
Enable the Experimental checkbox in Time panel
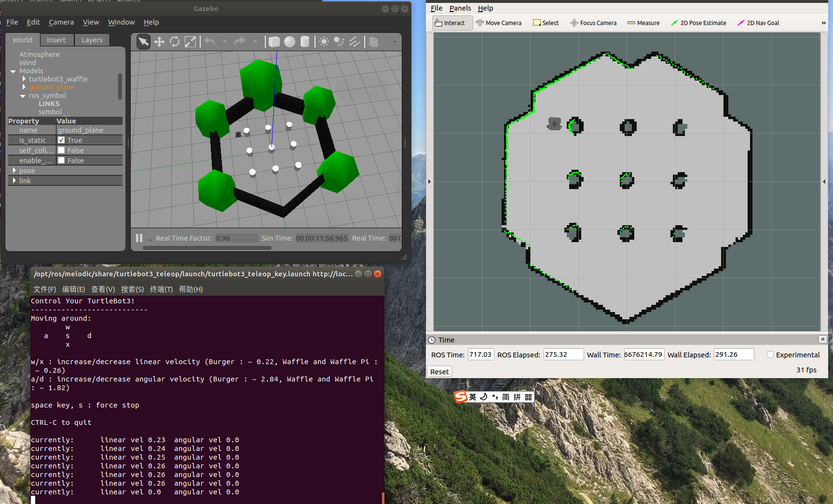tap(770, 354)
